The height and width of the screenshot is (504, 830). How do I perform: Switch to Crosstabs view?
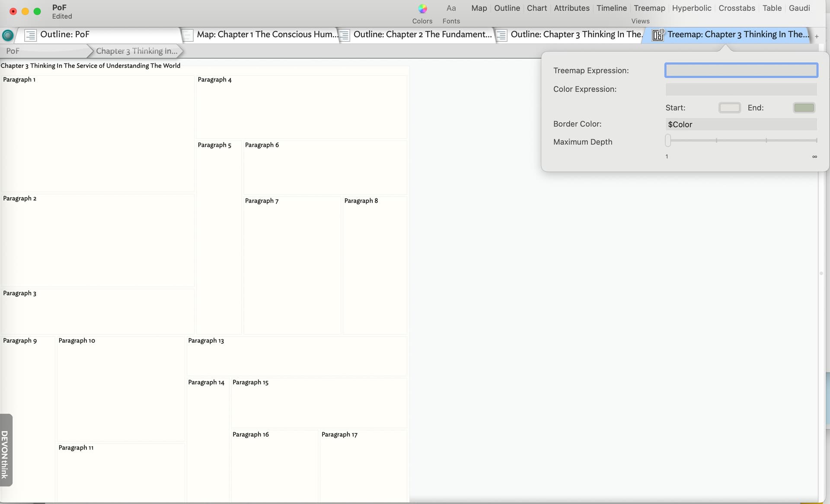click(737, 8)
